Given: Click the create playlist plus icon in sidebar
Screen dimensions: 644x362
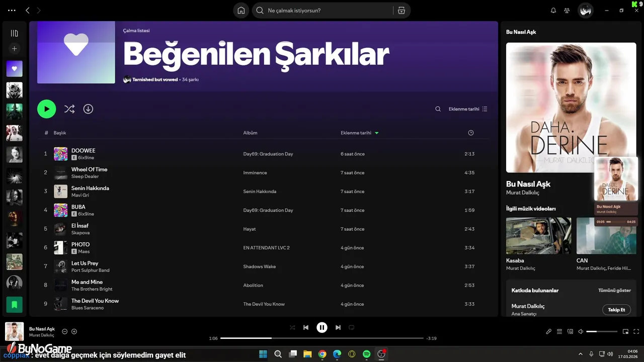Looking at the screenshot, I should pos(14,49).
